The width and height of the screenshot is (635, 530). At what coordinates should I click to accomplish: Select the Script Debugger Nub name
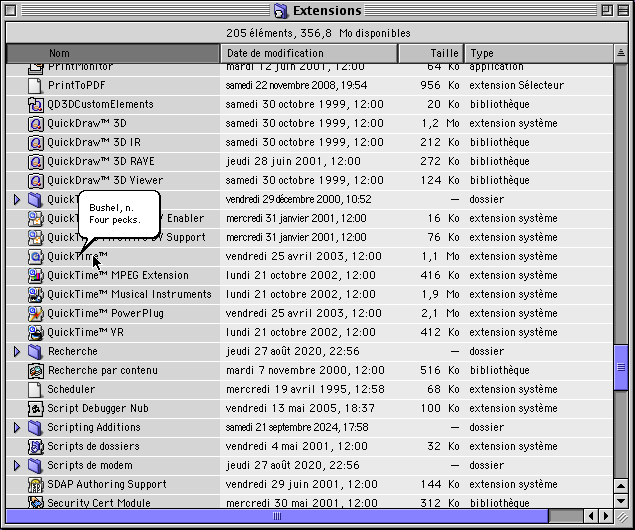coord(98,409)
